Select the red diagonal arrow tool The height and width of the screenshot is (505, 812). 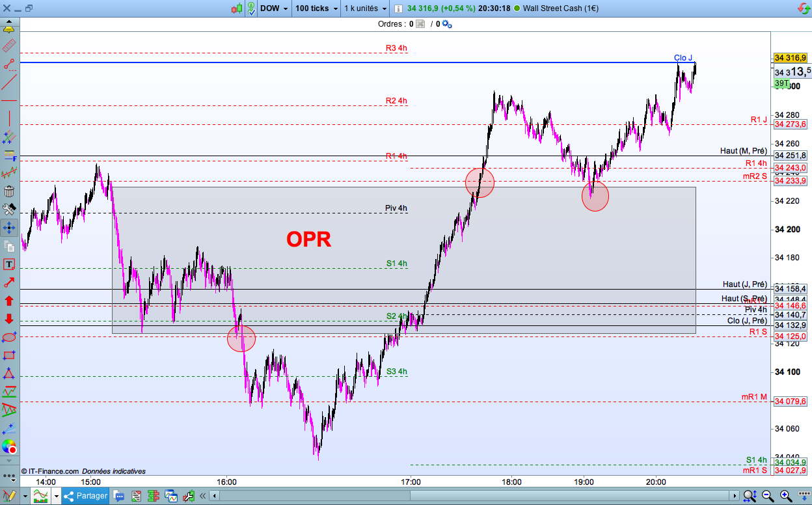pos(9,282)
